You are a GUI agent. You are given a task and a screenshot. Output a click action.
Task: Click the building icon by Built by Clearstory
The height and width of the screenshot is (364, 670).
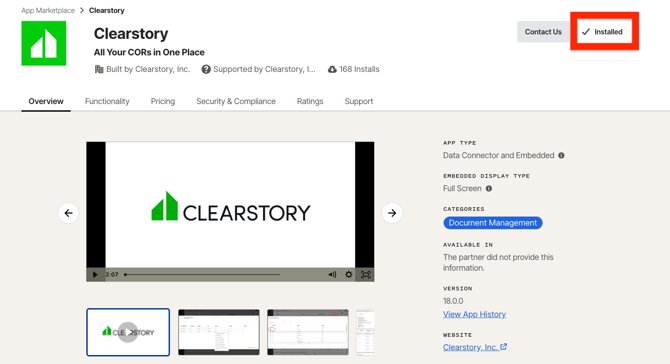point(99,69)
